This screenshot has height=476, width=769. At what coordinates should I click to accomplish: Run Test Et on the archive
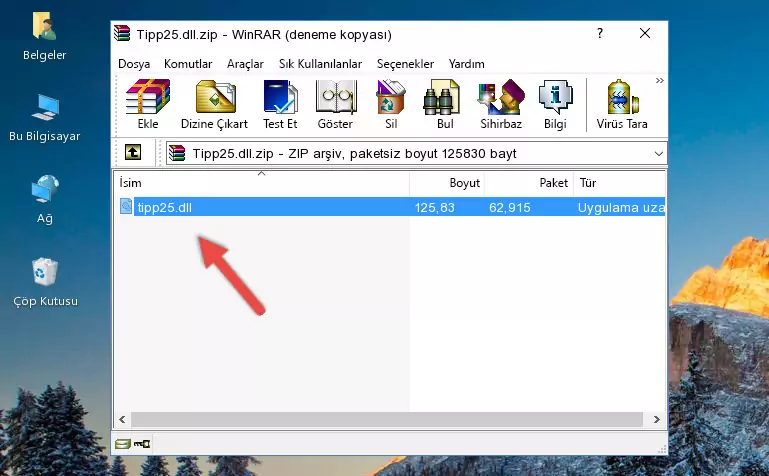280,104
